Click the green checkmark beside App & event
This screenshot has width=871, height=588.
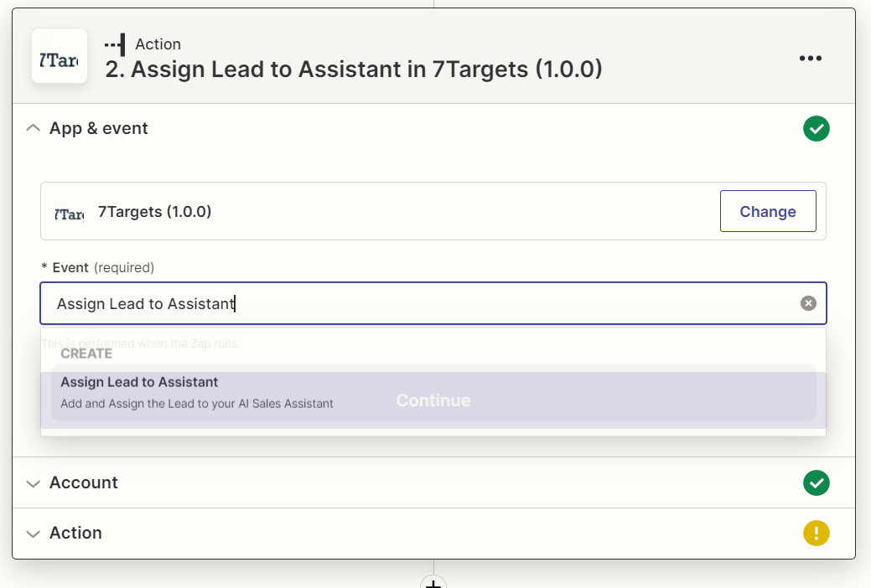coord(816,129)
